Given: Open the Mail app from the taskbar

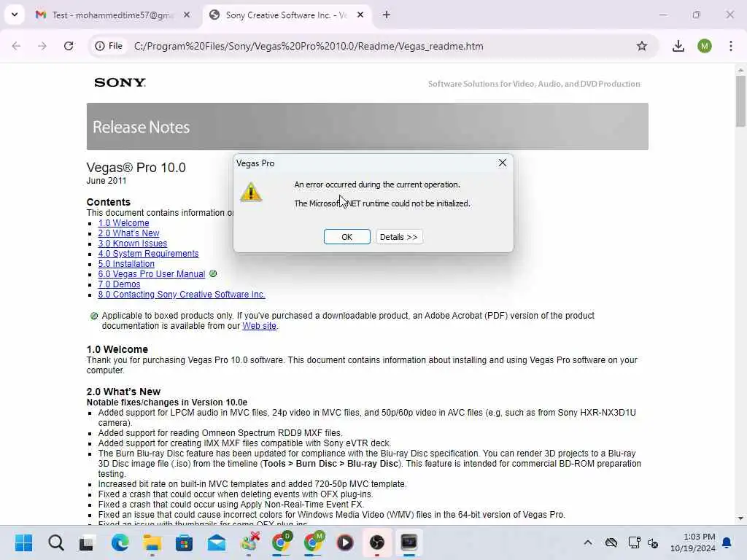Looking at the screenshot, I should coord(217,542).
